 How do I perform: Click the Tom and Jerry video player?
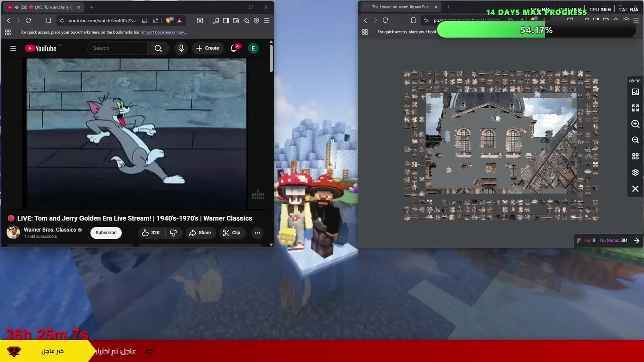coord(136,133)
